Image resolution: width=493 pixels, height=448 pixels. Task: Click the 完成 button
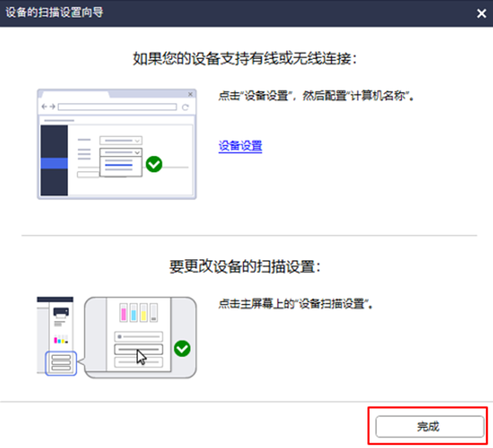pyautogui.click(x=429, y=426)
